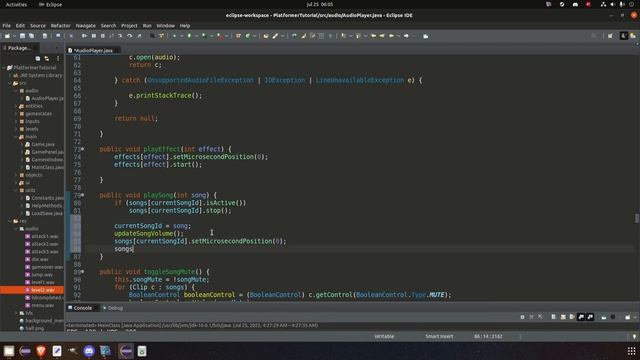Select LoadSave.java in Package Explorer
The height and width of the screenshot is (360, 640).
44,213
